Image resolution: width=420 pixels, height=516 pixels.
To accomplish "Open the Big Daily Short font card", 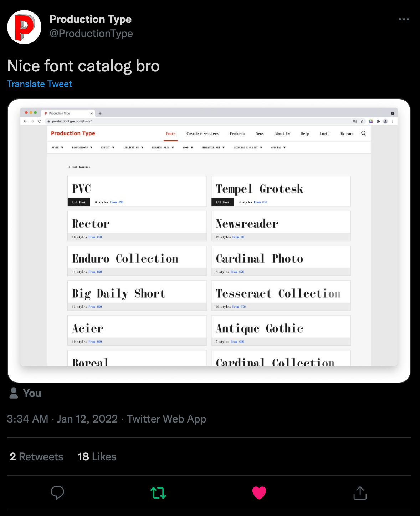I will [x=137, y=296].
